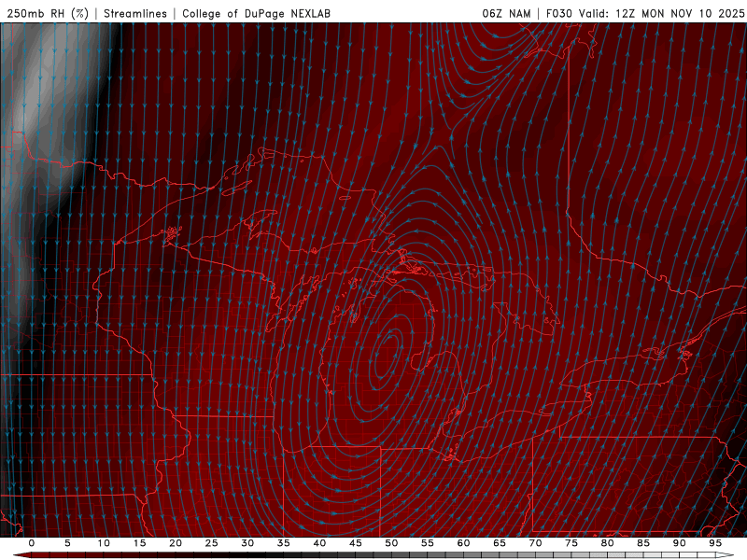Click the '15' label on the color scale

(x=139, y=543)
